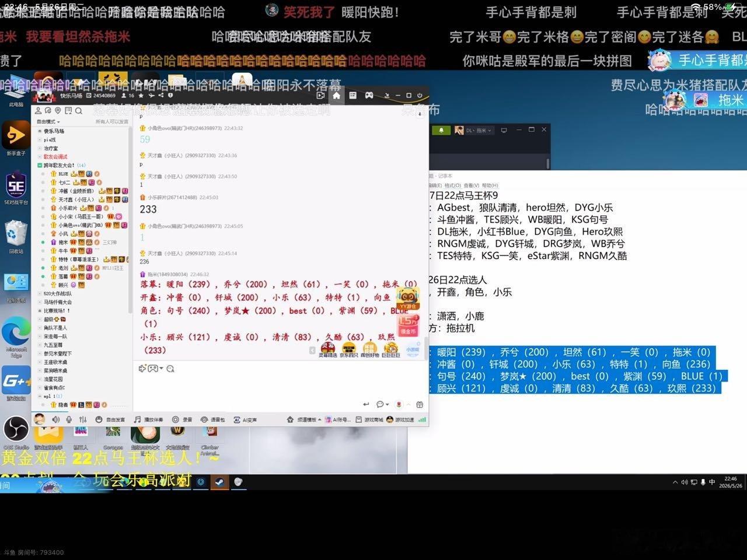Click the AI账号 button in bottom bar

[338, 419]
